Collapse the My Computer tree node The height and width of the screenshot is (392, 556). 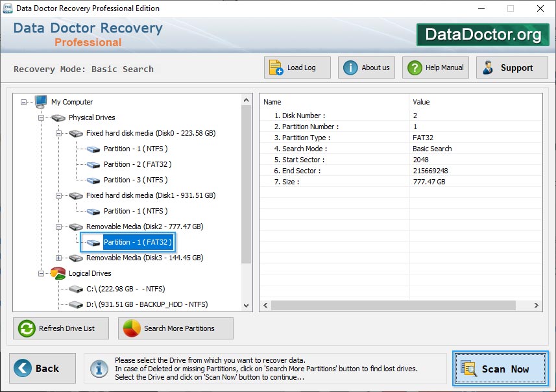click(x=23, y=102)
